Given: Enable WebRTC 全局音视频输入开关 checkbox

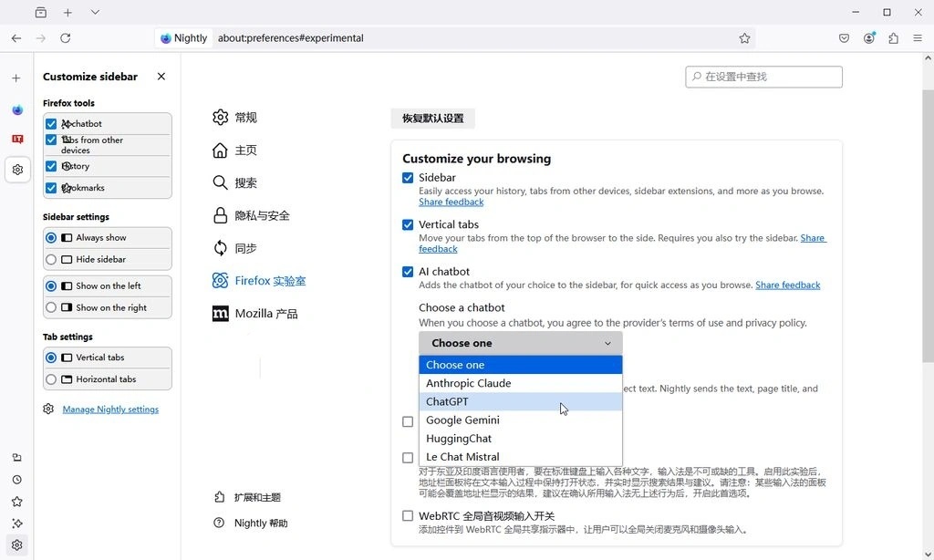Looking at the screenshot, I should [408, 516].
